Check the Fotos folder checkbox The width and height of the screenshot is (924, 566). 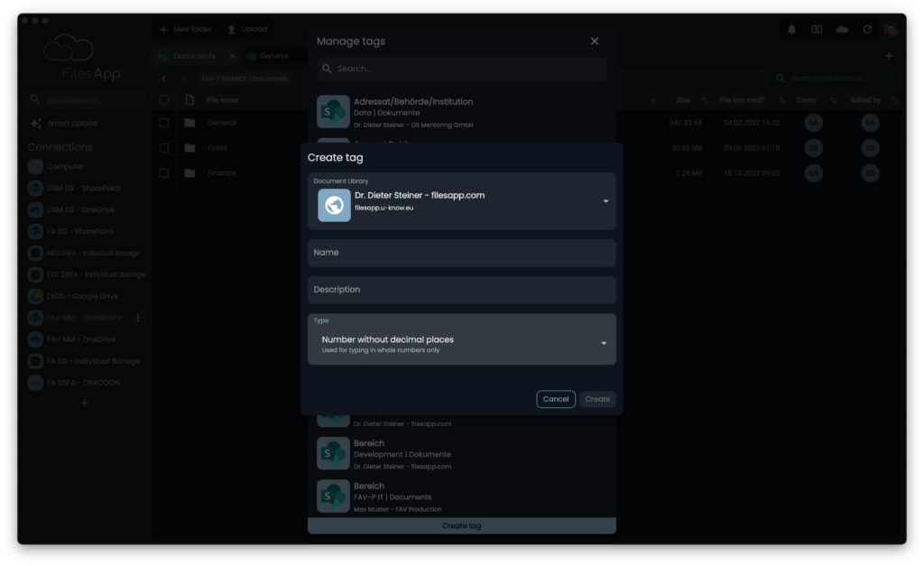(164, 148)
